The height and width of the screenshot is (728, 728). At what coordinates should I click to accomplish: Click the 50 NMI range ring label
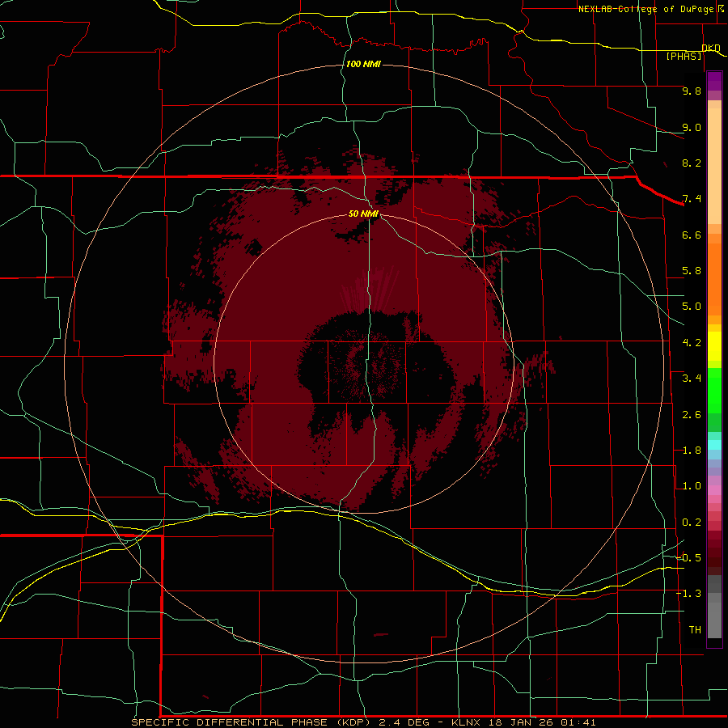point(363,214)
